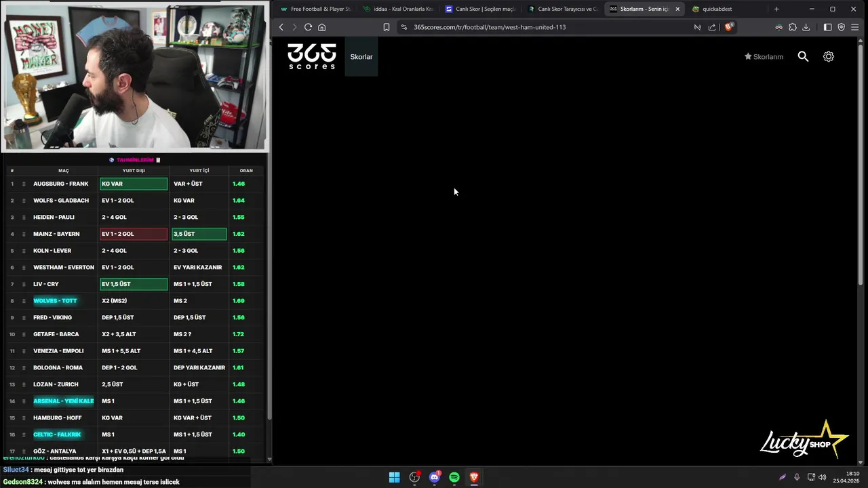Viewport: 868px width, 488px height.
Task: Click the EV YARI KAZANIR cell
Action: 197,267
